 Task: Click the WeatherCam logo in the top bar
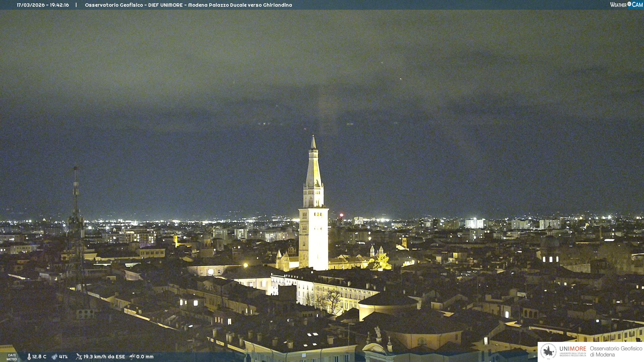pyautogui.click(x=626, y=5)
